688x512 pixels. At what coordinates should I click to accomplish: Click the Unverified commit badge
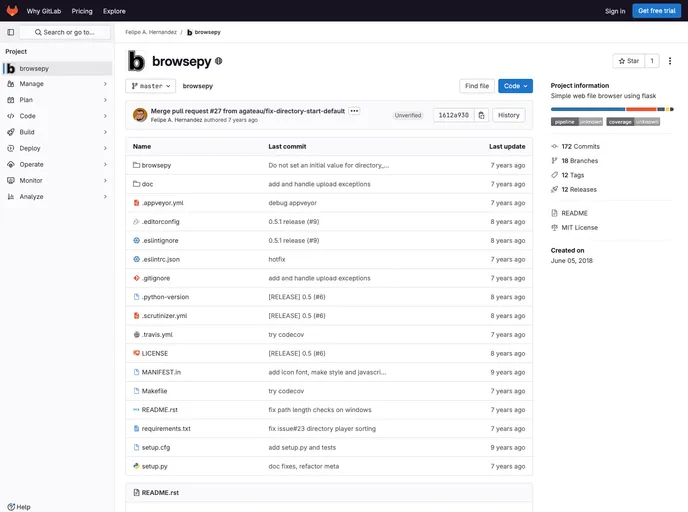408,115
